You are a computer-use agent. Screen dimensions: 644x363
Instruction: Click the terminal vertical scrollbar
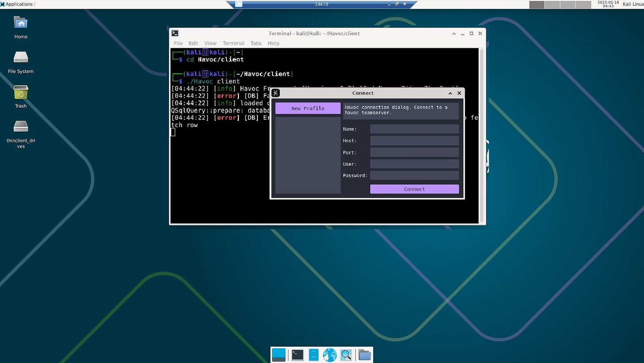click(482, 135)
